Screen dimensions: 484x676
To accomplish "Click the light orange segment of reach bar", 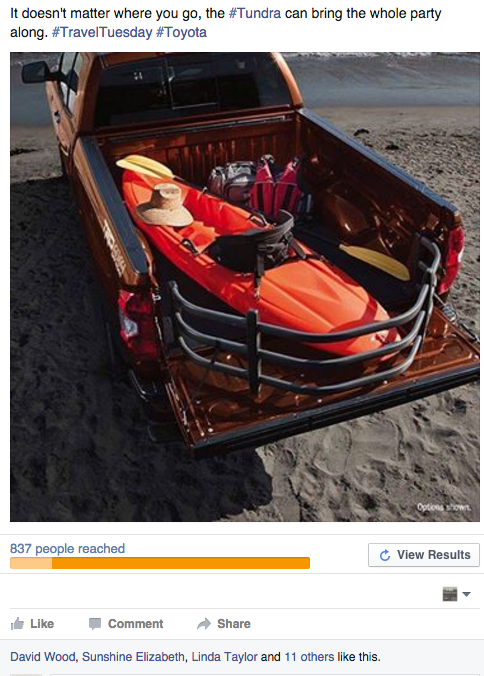I will (31, 563).
